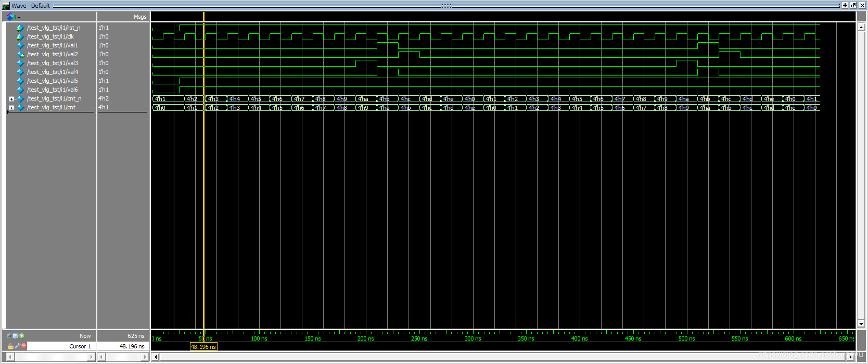
Task: Click up arrow of waveform vertical scrollbar
Action: tap(861, 27)
